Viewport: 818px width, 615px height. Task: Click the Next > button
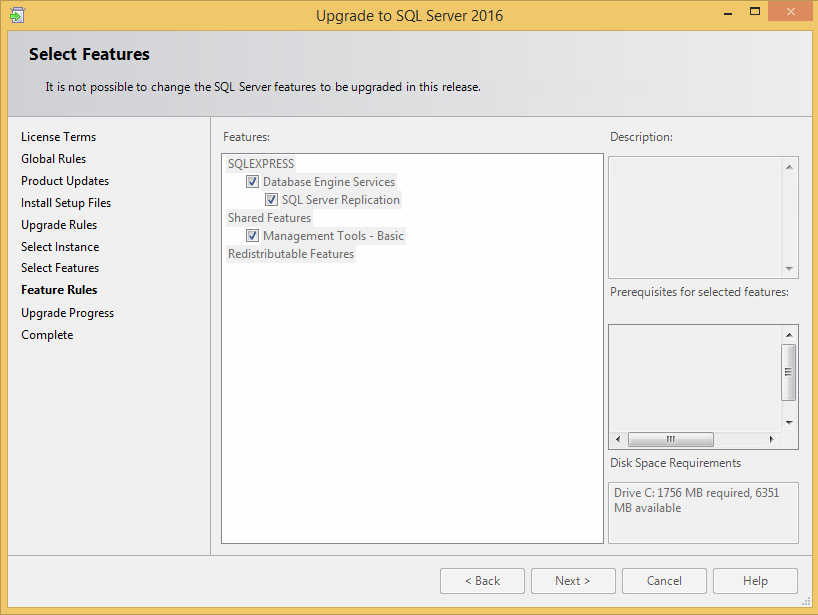(x=573, y=581)
